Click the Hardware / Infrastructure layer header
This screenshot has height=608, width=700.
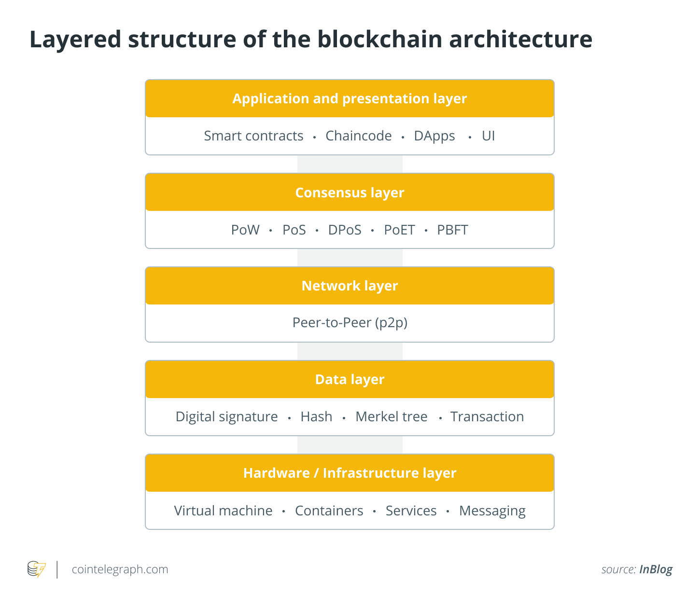click(x=350, y=473)
